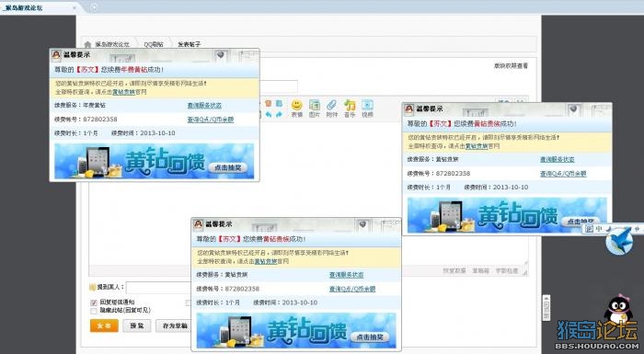Screen dimensions: 644x354
Task: Click the forum home icon in the breadcrumb
Action: coord(87,44)
